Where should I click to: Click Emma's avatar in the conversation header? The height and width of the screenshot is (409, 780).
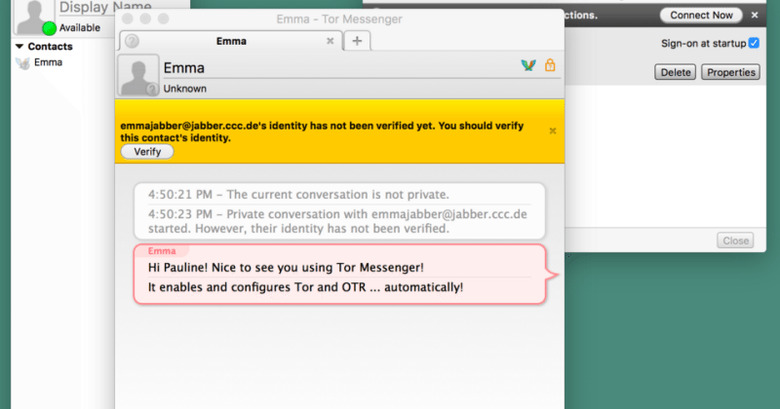tap(138, 75)
